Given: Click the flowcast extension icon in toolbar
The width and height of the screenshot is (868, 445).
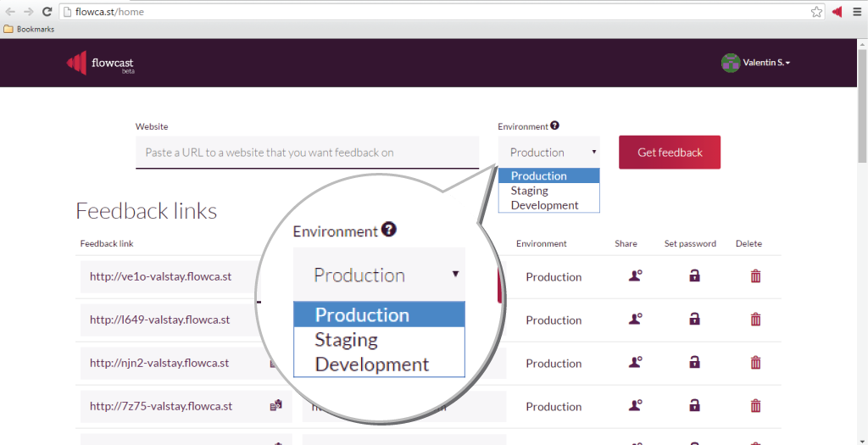Looking at the screenshot, I should tap(837, 12).
